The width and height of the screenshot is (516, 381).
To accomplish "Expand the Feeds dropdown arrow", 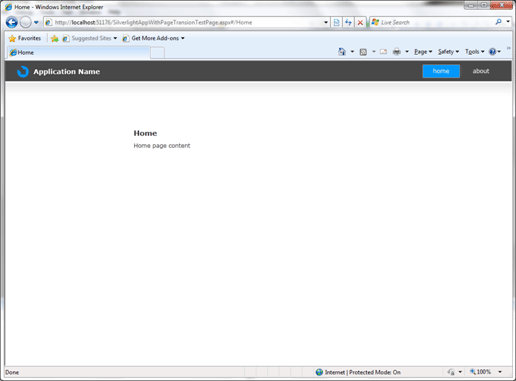I will [374, 52].
